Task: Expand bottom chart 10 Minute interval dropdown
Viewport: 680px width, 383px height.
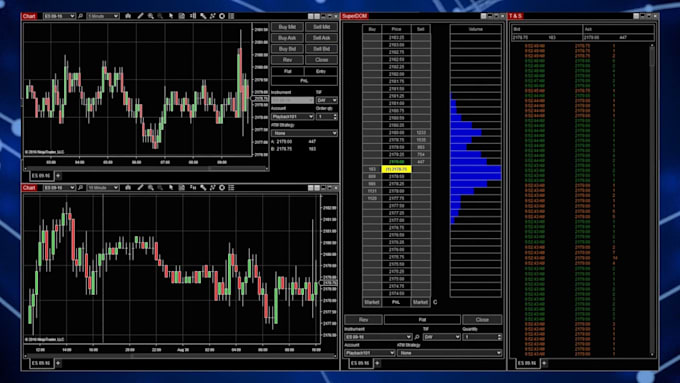Action: (x=103, y=187)
